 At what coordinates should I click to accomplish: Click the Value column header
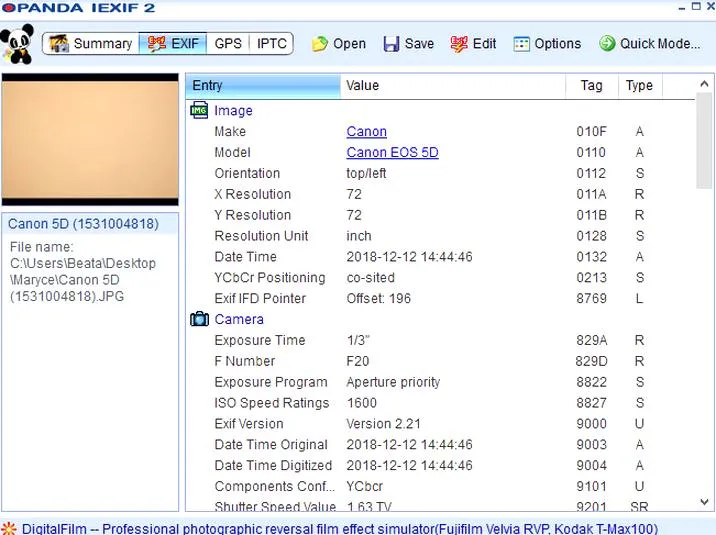click(x=453, y=86)
